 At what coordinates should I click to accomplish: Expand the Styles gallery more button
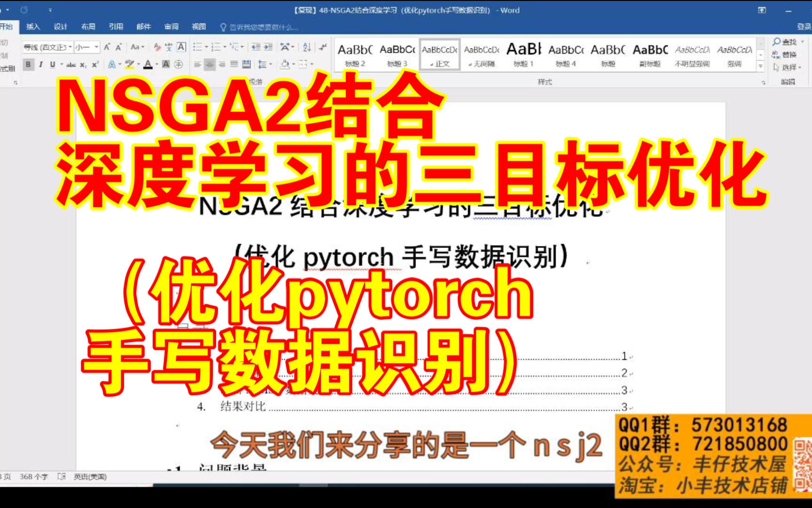[x=760, y=67]
